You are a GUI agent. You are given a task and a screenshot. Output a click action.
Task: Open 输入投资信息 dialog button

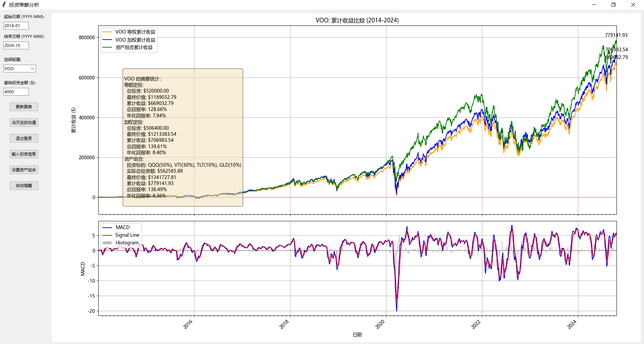[24, 154]
